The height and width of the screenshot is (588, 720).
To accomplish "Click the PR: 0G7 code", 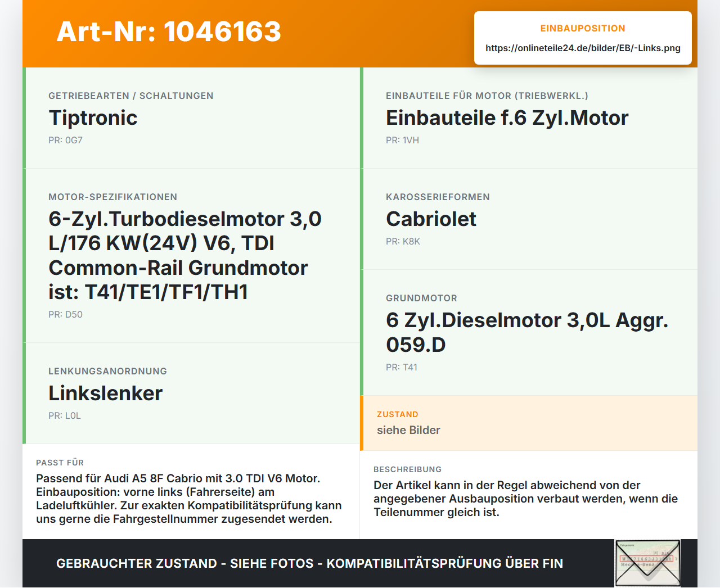I will pos(65,140).
